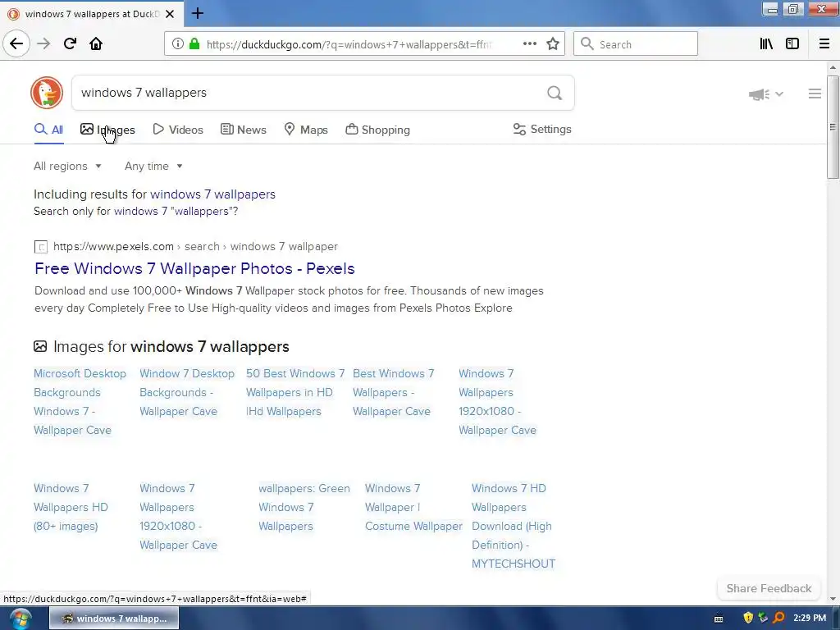Image resolution: width=840 pixels, height=630 pixels.
Task: Open the windows 7 wallpapers suggested link
Action: (x=212, y=194)
